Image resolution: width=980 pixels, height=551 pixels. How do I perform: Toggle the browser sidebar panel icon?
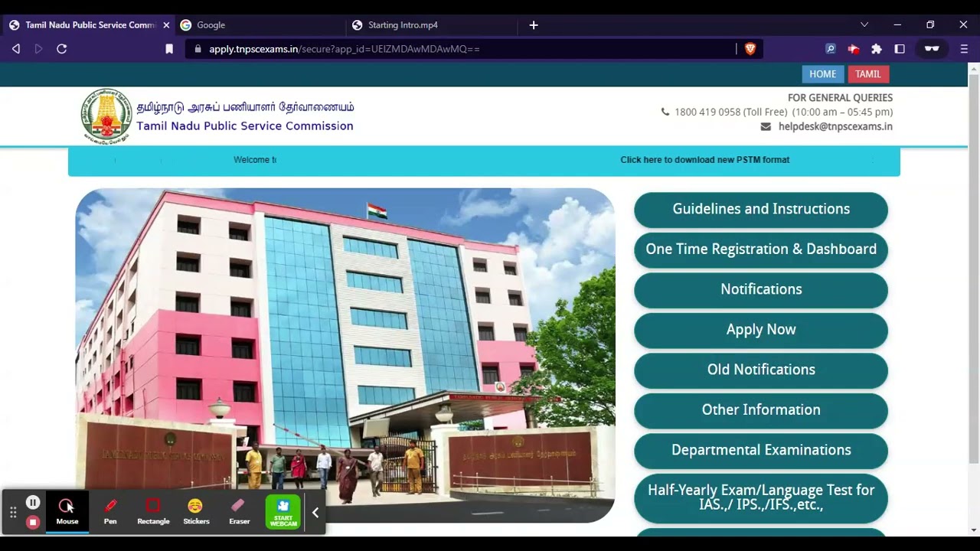tap(900, 49)
